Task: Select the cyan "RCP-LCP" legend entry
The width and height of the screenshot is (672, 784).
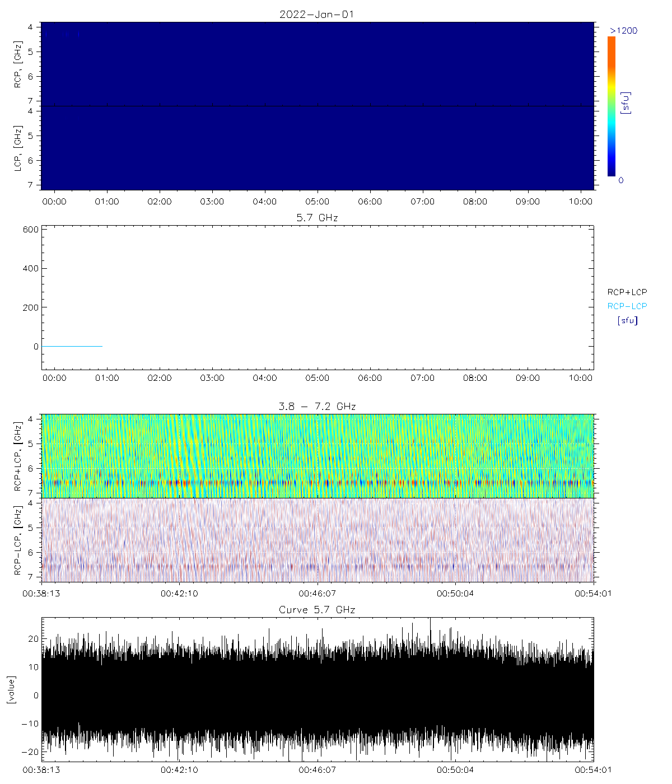Action: click(627, 306)
